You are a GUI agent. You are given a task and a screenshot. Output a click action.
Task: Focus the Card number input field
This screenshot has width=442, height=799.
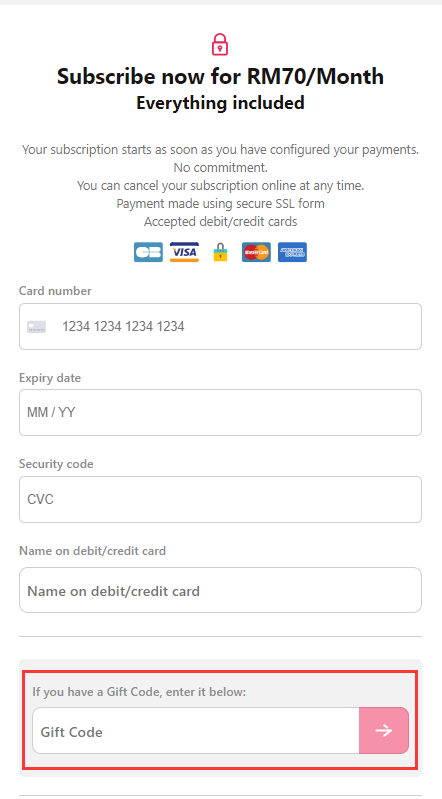point(220,327)
